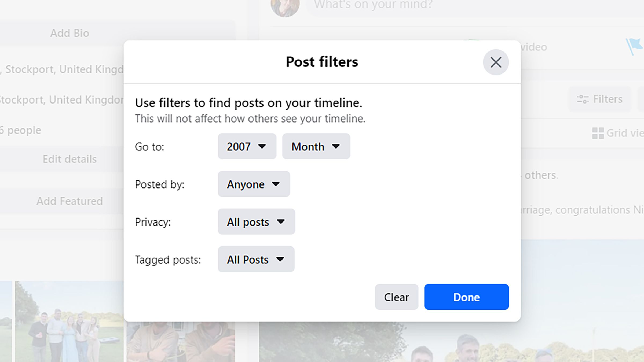
Task: Click the Clear button to reset filters
Action: coord(396,297)
